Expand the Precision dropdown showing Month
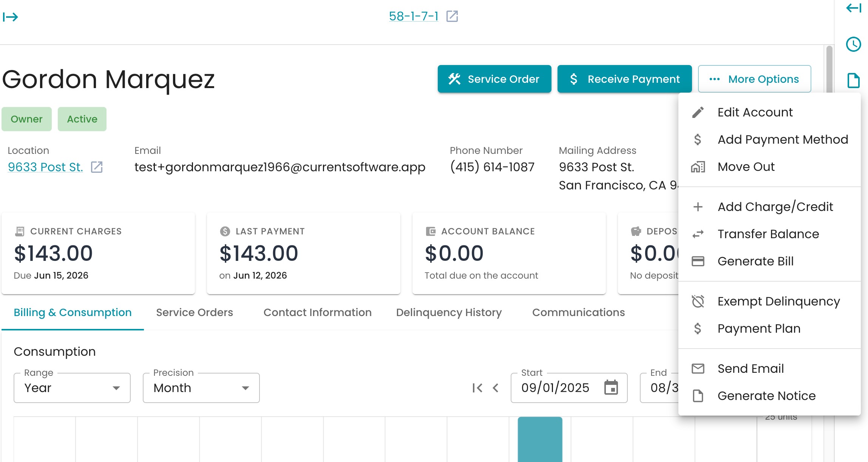Image resolution: width=868 pixels, height=462 pixels. click(x=201, y=388)
